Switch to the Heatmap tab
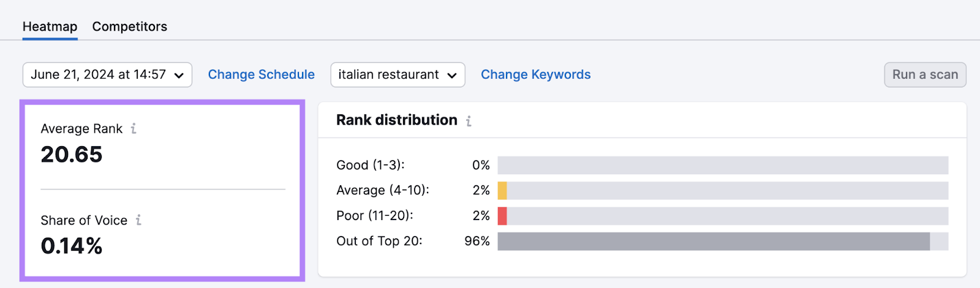980x288 pixels. click(x=50, y=27)
